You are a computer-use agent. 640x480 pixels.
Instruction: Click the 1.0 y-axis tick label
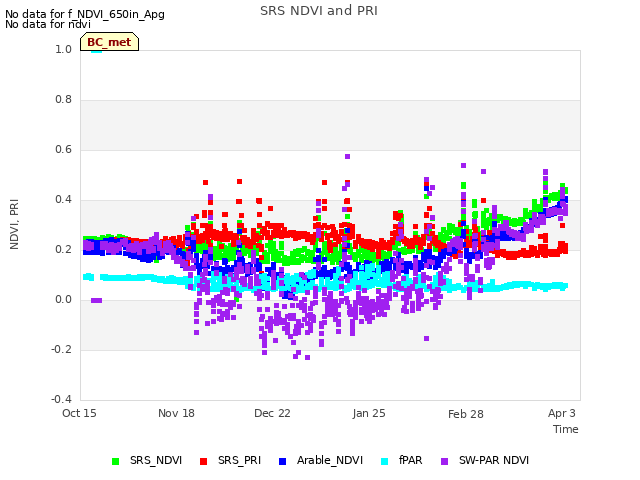click(63, 49)
